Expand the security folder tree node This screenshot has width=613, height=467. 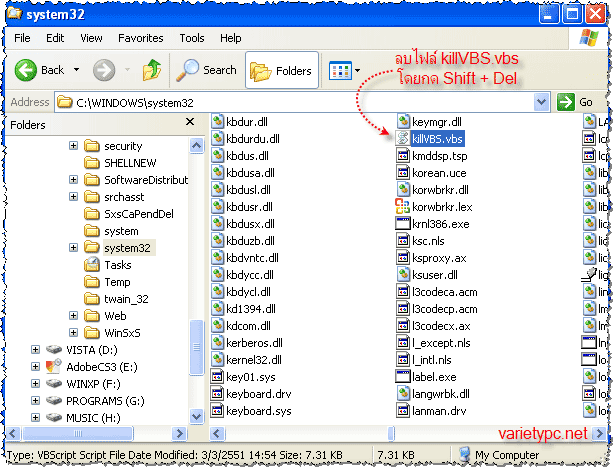click(x=73, y=146)
